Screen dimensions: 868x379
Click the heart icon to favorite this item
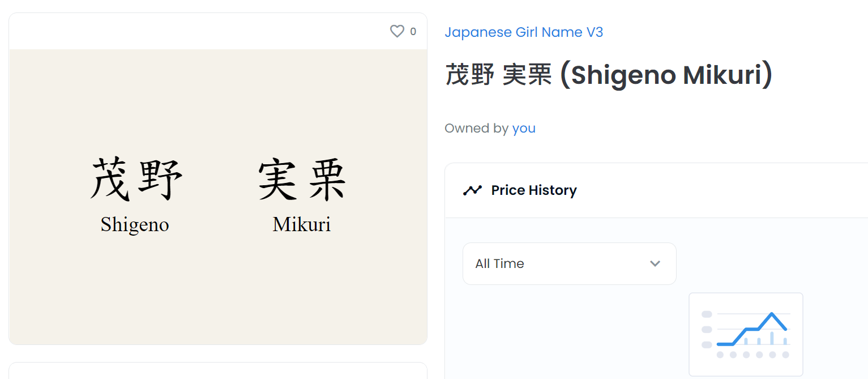pyautogui.click(x=397, y=32)
